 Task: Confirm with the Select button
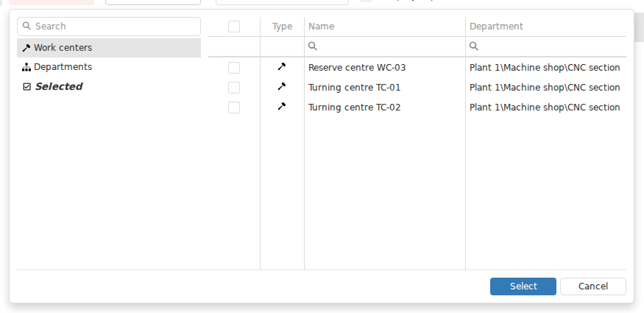click(523, 286)
